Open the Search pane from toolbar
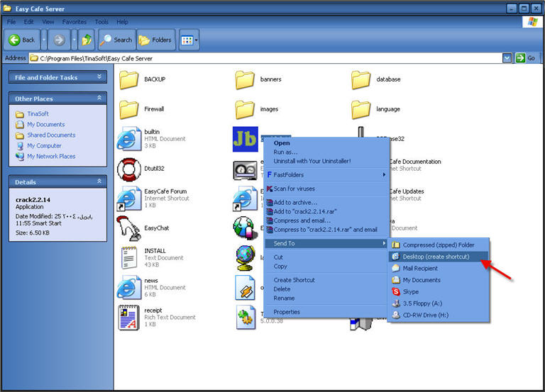The image size is (545, 392). 116,40
